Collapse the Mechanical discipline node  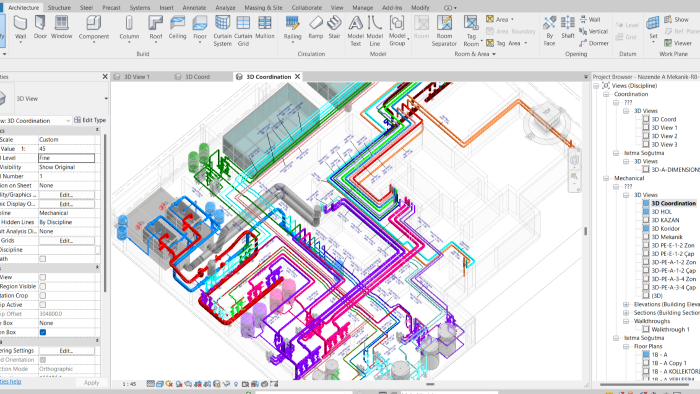[x=606, y=178]
